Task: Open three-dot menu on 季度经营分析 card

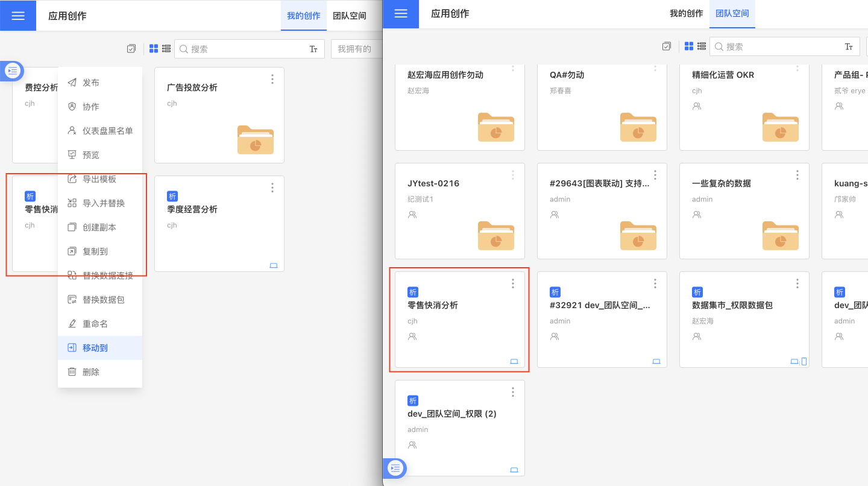Action: pos(272,188)
